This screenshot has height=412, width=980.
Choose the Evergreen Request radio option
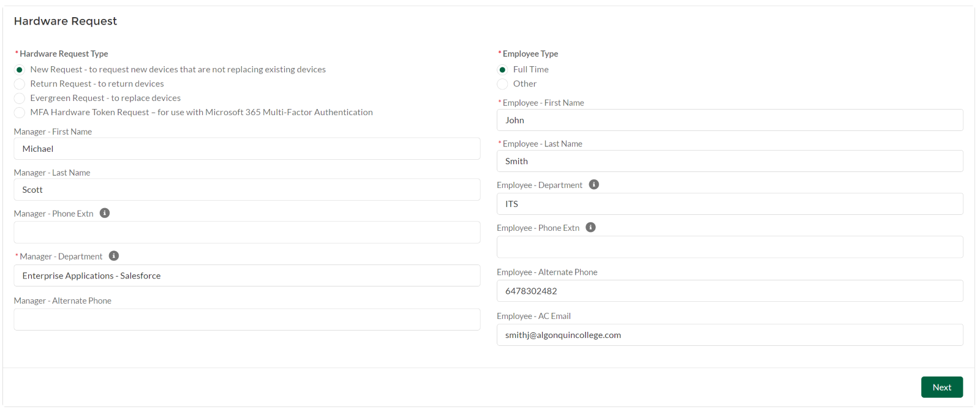point(20,98)
